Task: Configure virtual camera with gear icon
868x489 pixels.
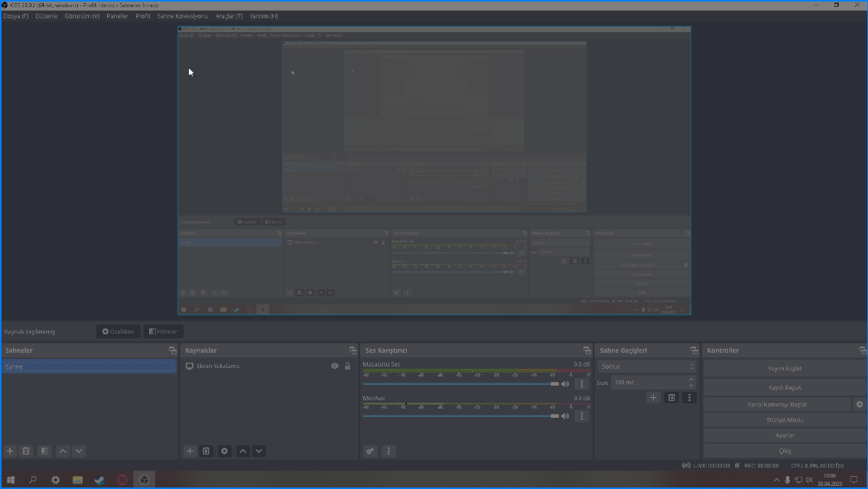Action: pyautogui.click(x=860, y=404)
